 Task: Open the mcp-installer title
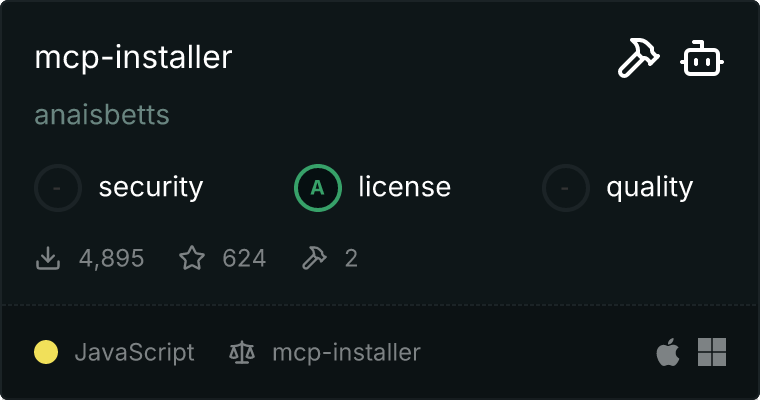point(133,58)
